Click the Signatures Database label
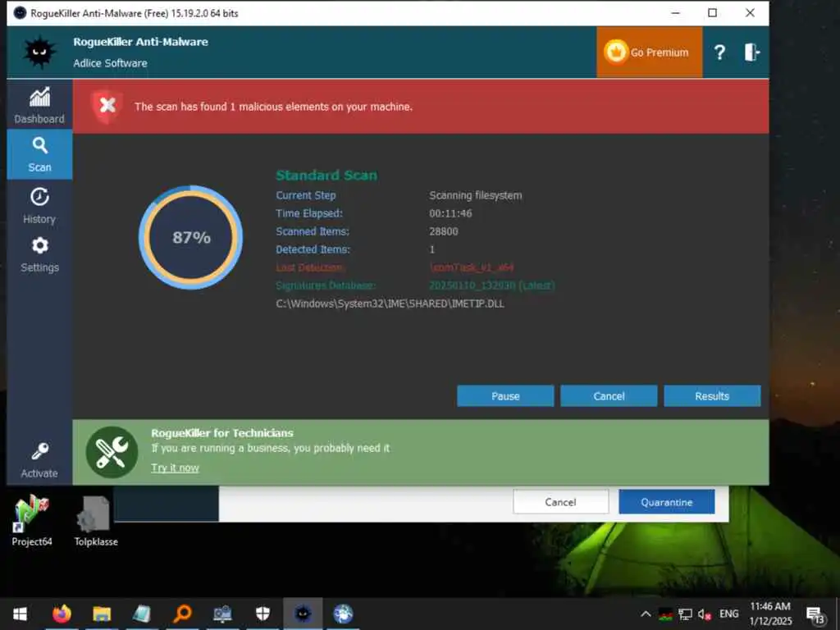This screenshot has height=630, width=840. tap(326, 285)
